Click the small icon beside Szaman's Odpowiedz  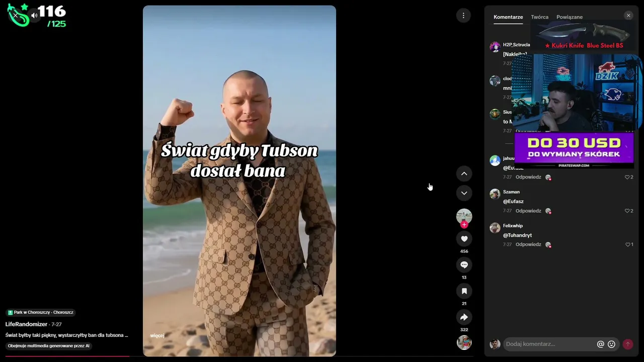548,211
